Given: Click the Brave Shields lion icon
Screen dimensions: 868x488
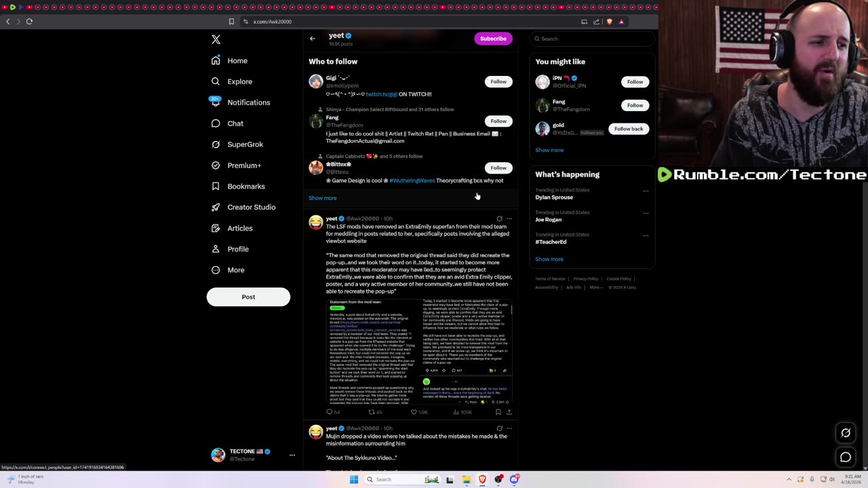Looking at the screenshot, I should tap(609, 22).
